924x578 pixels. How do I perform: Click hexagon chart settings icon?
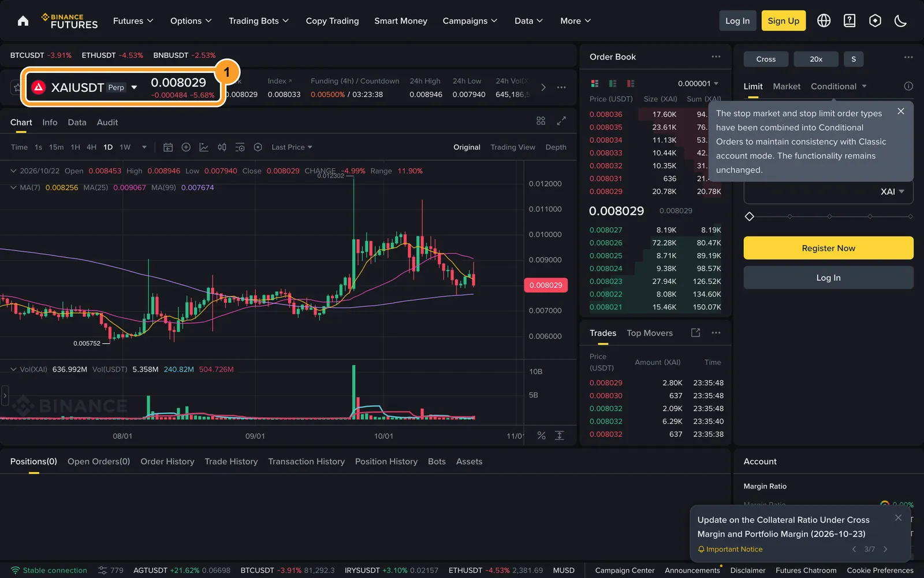(x=258, y=147)
